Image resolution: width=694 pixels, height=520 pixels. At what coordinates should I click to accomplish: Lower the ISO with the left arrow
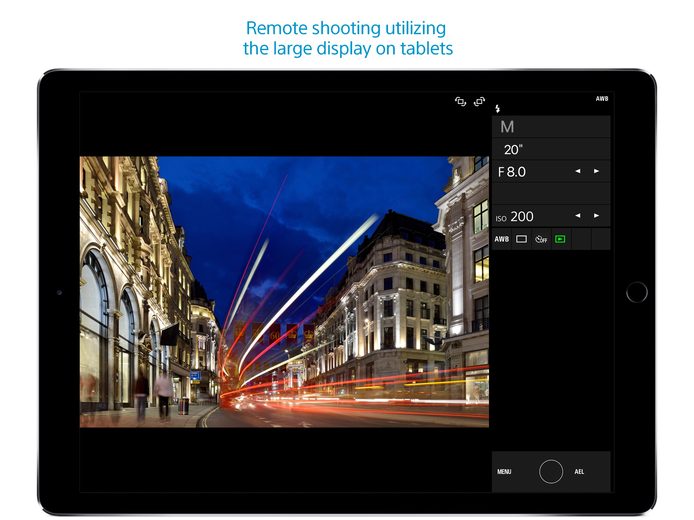click(x=578, y=216)
